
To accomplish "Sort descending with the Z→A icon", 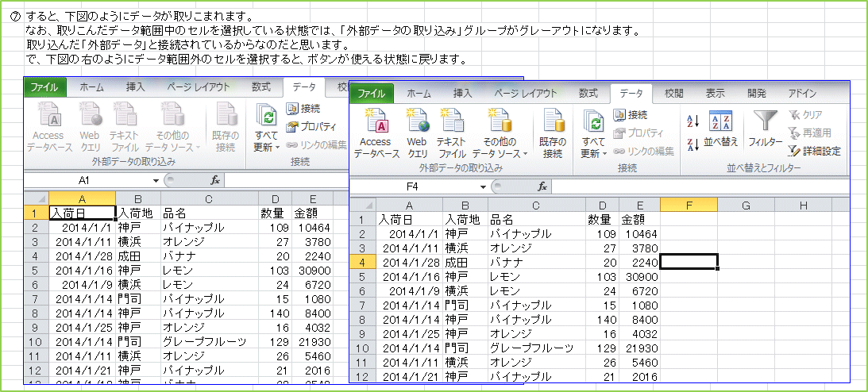I will pyautogui.click(x=692, y=143).
